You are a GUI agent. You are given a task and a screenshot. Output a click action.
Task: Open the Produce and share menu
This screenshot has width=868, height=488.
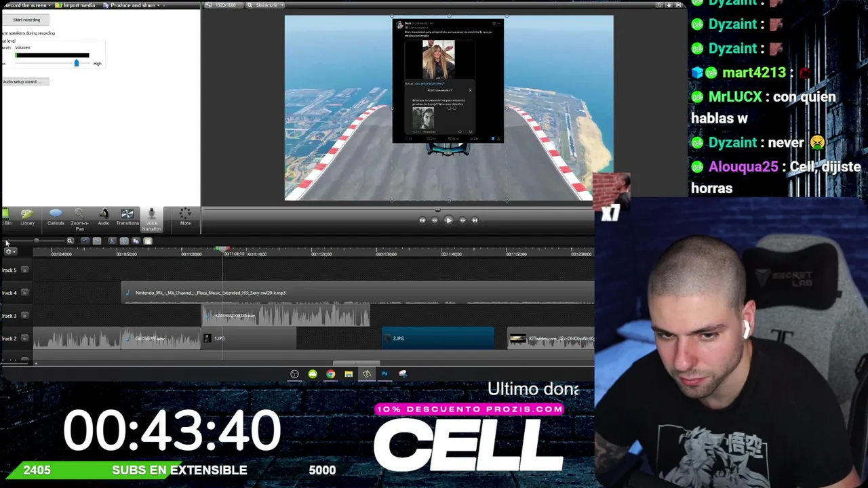[131, 5]
